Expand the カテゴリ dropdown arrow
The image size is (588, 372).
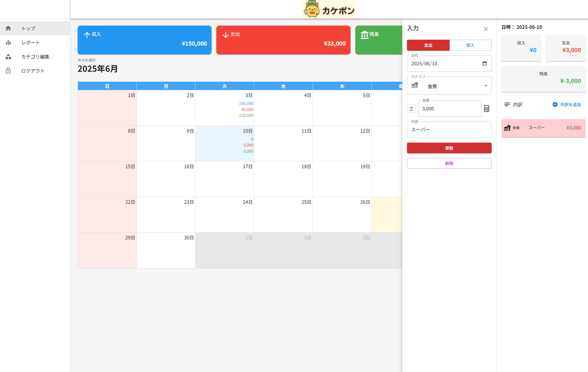click(486, 86)
